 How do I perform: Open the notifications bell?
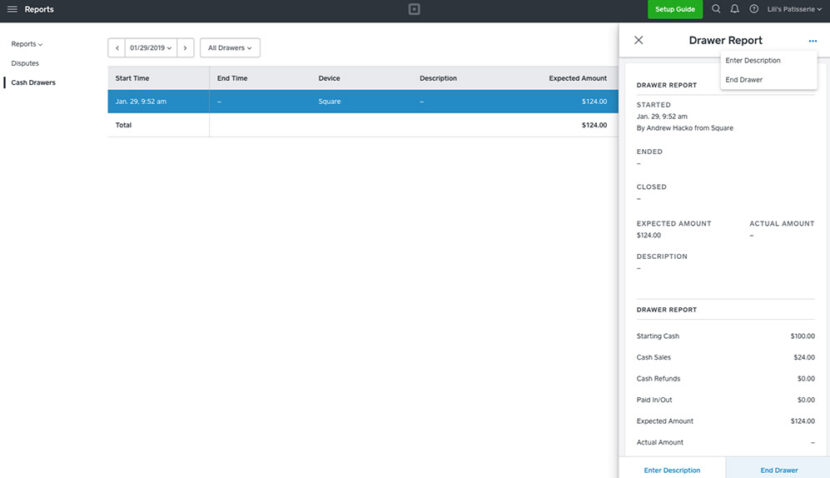coord(735,9)
